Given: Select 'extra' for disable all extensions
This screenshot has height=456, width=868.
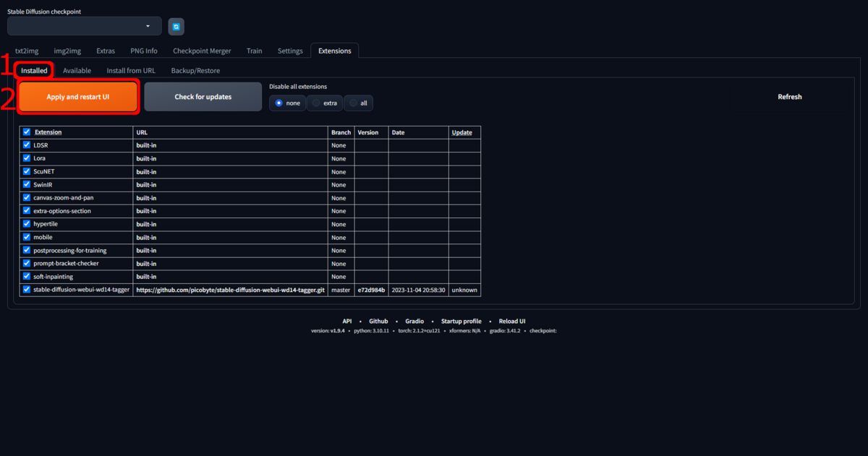Looking at the screenshot, I should pyautogui.click(x=325, y=103).
